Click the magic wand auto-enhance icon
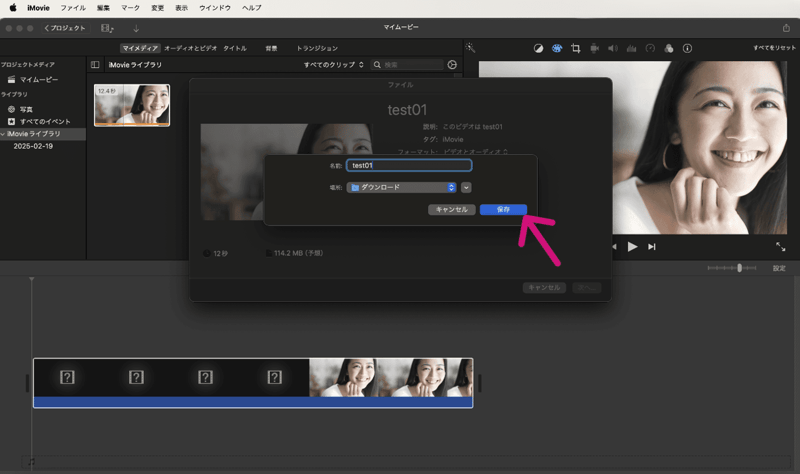This screenshot has width=800, height=474. (x=471, y=48)
